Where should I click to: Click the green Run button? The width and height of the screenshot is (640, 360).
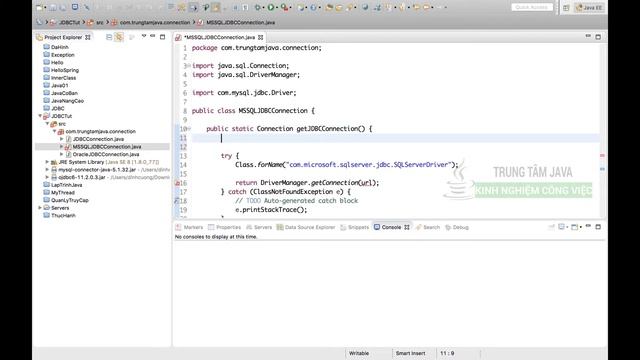271,7
